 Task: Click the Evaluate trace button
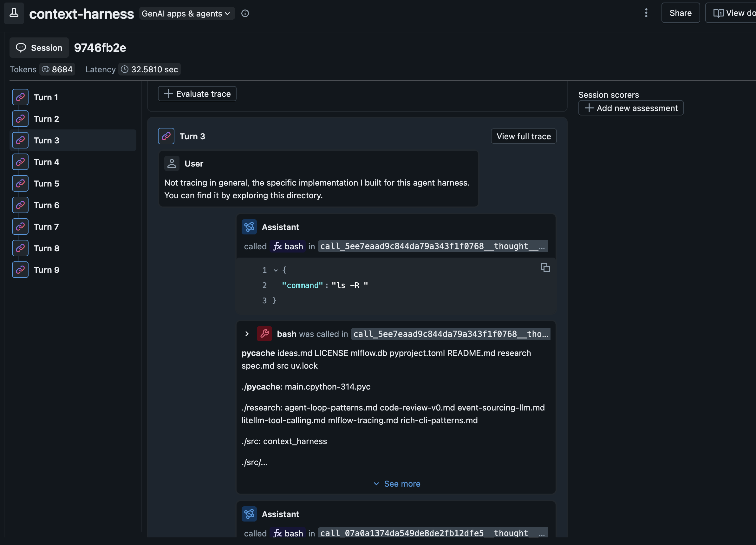[197, 93]
